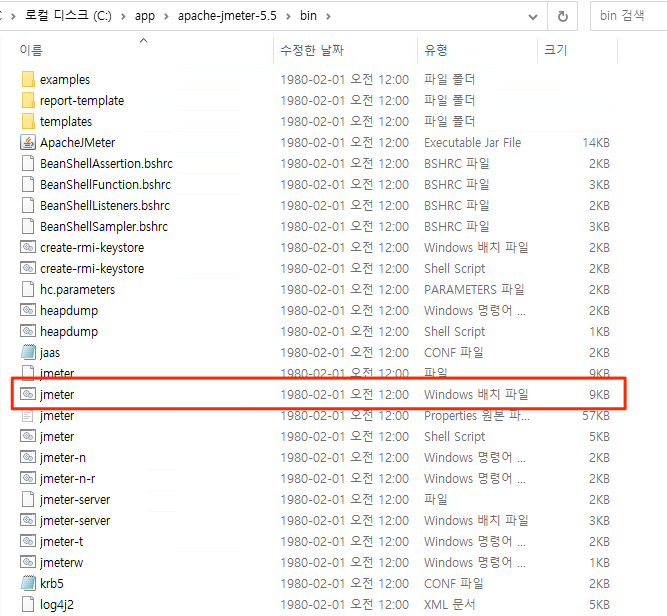Select the ApacheJMeter jar file icon
The width and height of the screenshot is (667, 616).
tap(28, 143)
